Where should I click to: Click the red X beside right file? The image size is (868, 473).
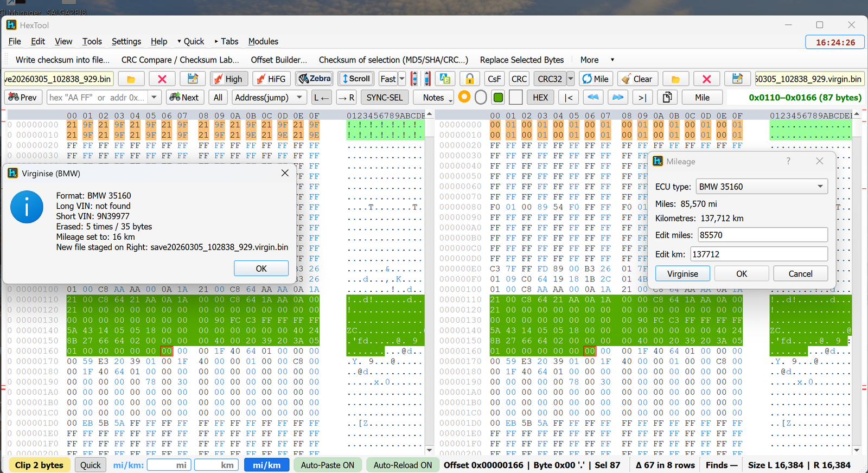[706, 79]
